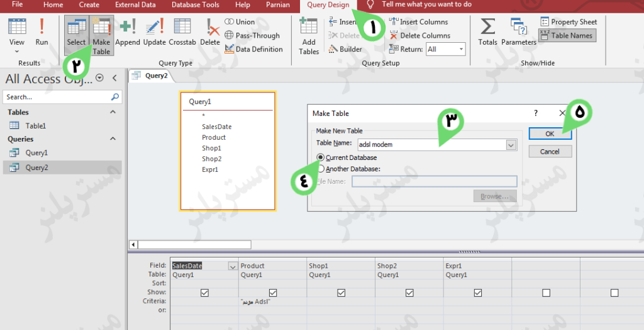Choose the Append query type

point(127,31)
